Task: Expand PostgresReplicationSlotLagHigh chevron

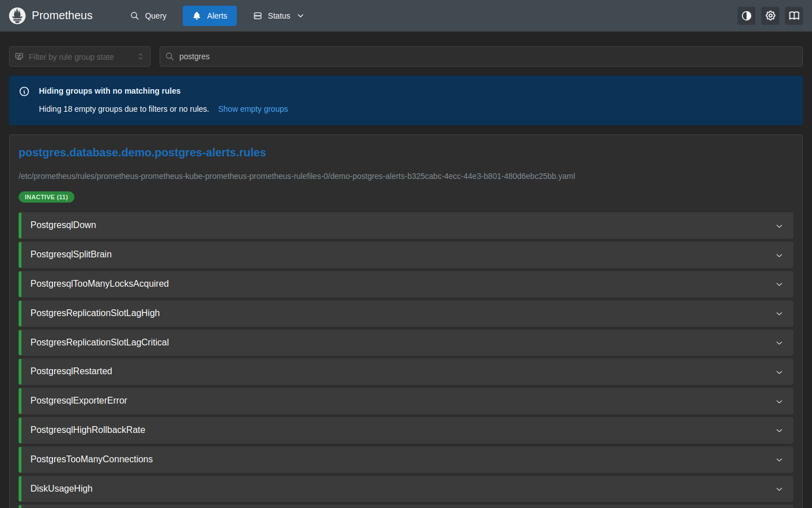Action: (x=779, y=314)
